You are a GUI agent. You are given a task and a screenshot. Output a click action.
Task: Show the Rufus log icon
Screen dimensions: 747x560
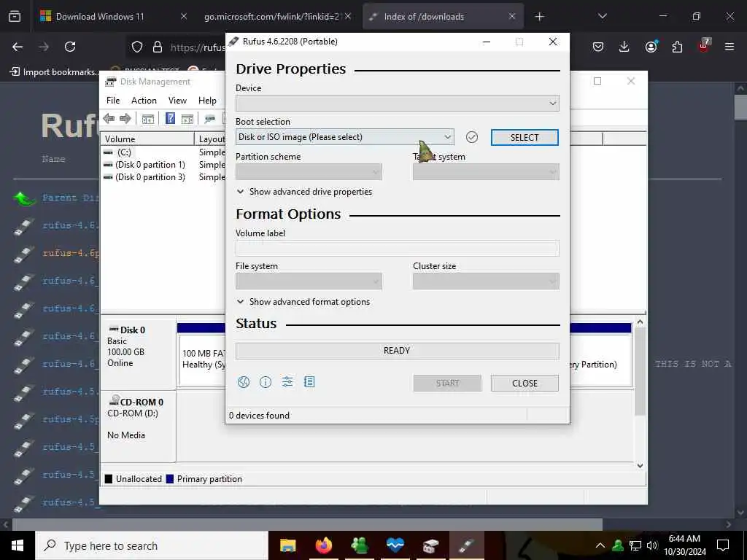coord(309,382)
